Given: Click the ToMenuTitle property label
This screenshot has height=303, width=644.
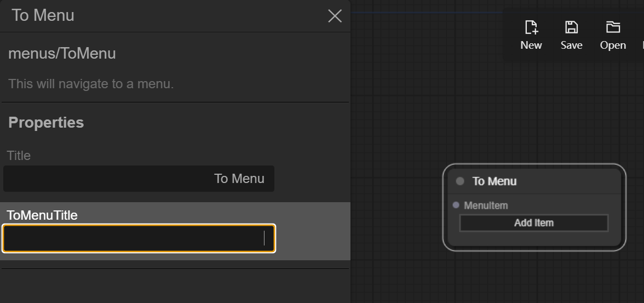Looking at the screenshot, I should (x=42, y=215).
